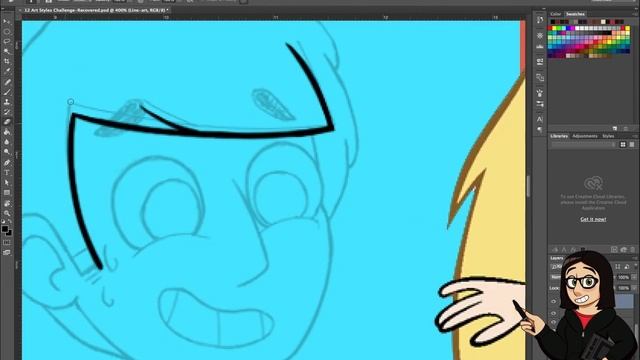Open the library selection dropdown
This screenshot has height=360, width=640.
coord(583,144)
